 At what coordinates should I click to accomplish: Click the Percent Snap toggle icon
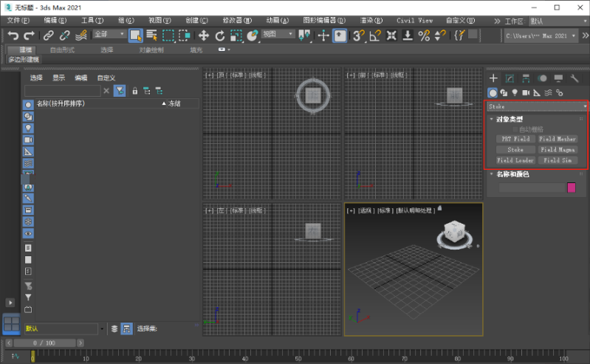pyautogui.click(x=424, y=35)
